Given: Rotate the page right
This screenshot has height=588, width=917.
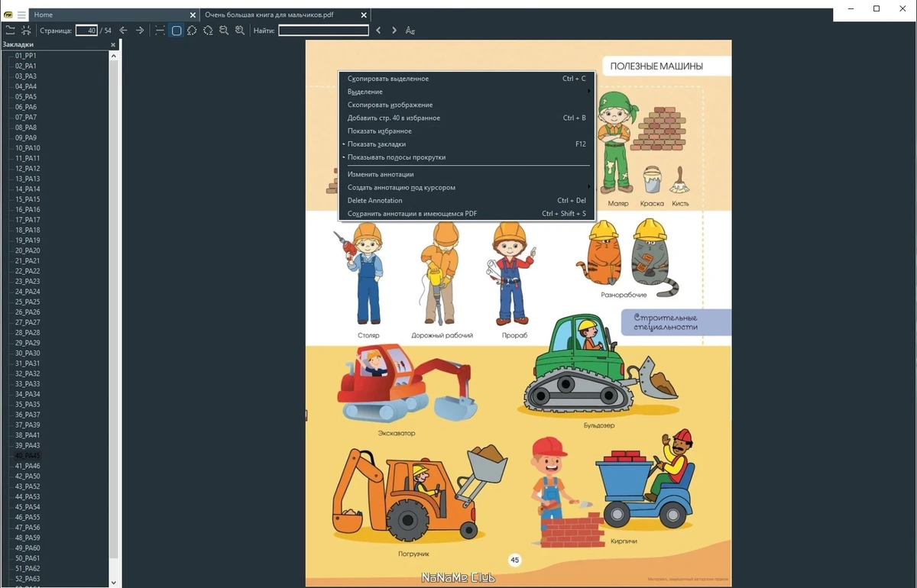Looking at the screenshot, I should [208, 31].
